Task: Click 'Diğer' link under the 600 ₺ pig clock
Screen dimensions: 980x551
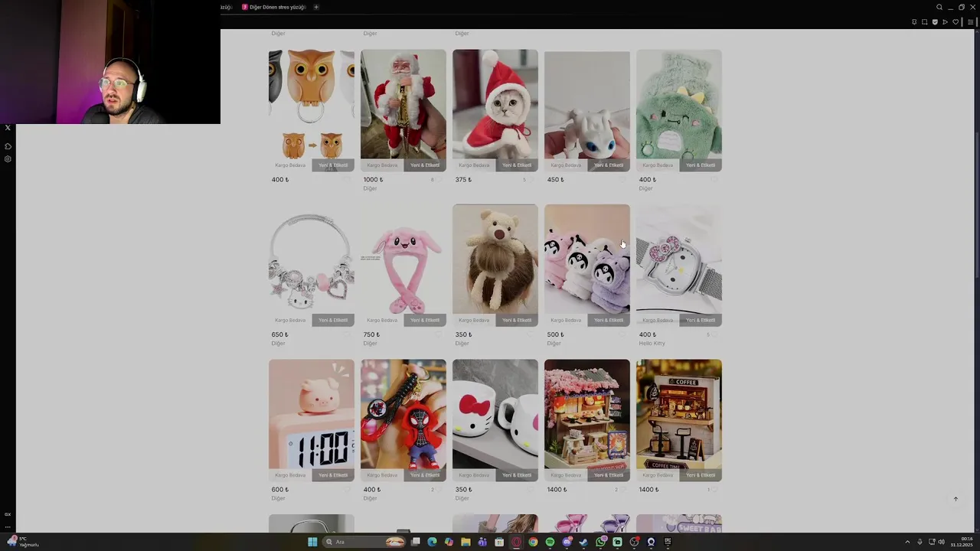Action: pos(278,498)
